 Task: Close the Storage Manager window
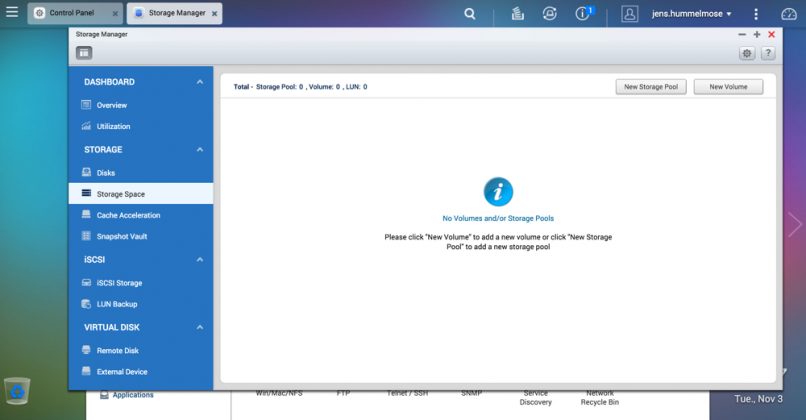pos(772,34)
